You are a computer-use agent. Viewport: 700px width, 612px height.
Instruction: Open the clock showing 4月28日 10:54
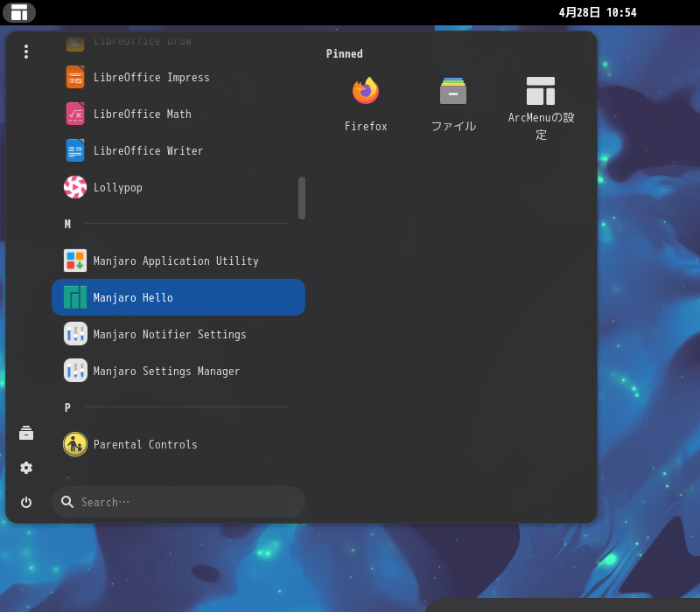598,12
